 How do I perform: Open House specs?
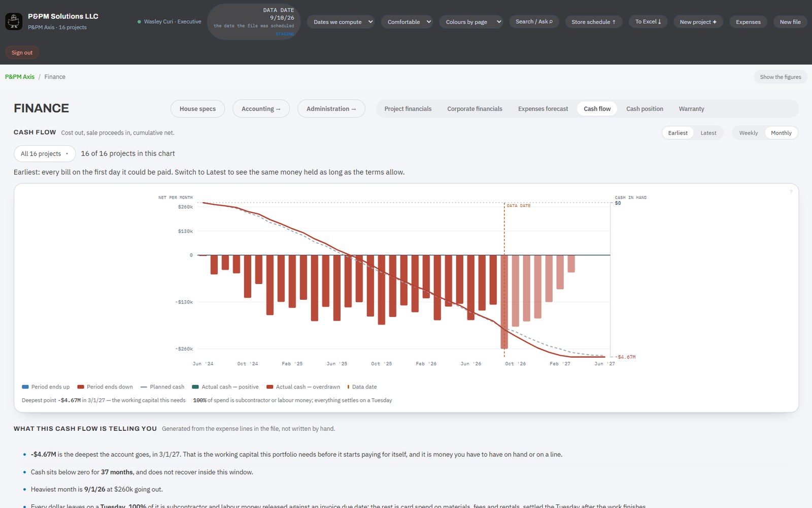point(197,109)
